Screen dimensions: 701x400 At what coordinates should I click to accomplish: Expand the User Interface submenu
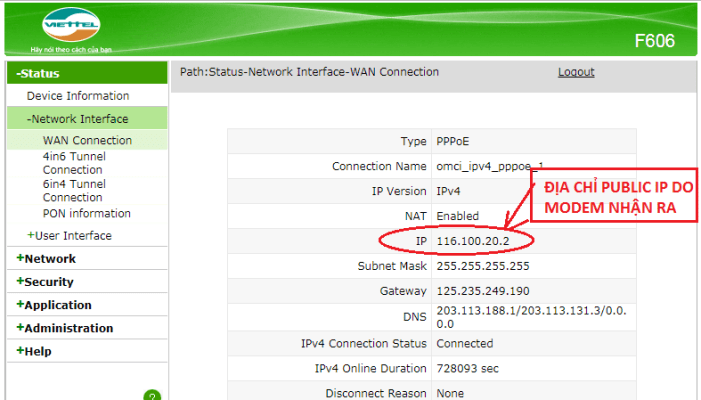[70, 236]
